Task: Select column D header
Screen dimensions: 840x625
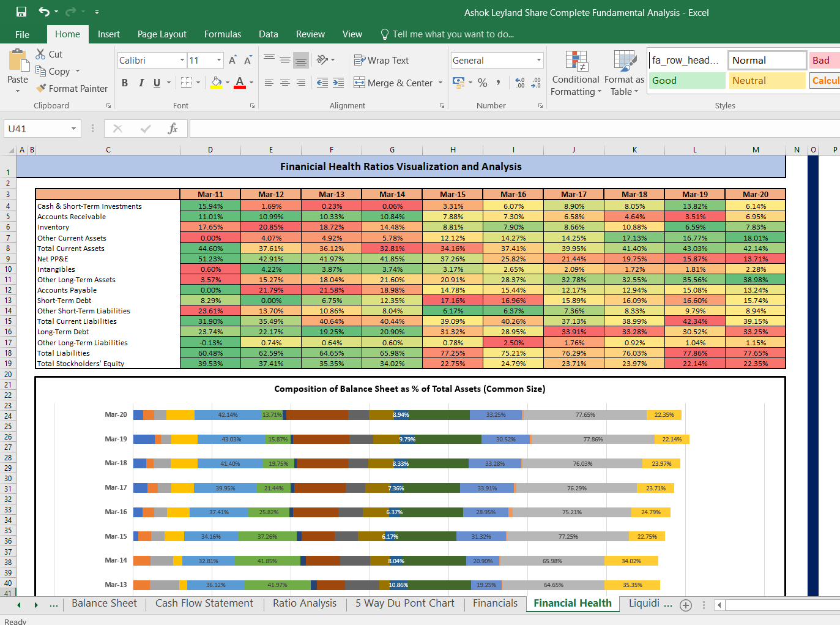Action: [x=210, y=150]
